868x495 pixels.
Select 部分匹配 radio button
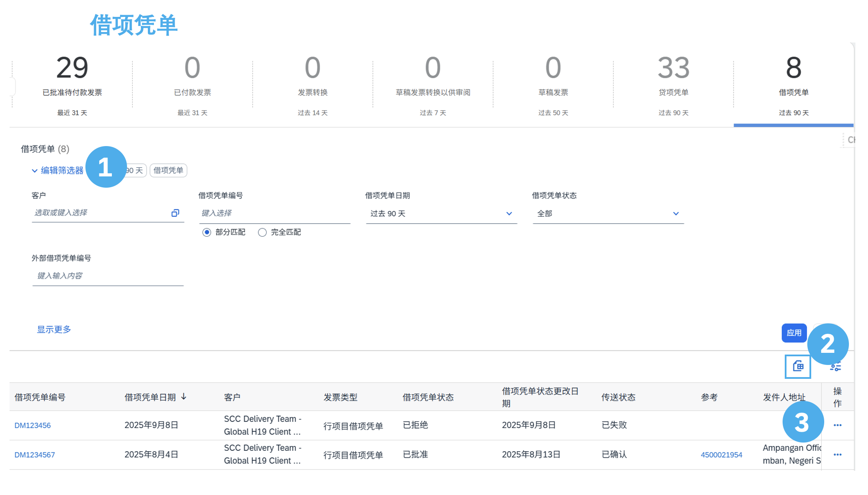coord(207,232)
